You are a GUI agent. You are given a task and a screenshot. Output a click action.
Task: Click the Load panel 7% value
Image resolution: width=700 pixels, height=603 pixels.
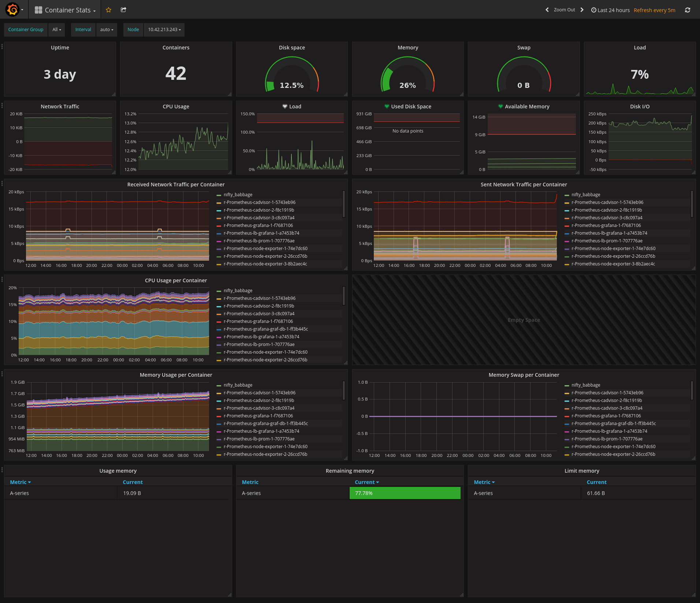[x=640, y=74]
